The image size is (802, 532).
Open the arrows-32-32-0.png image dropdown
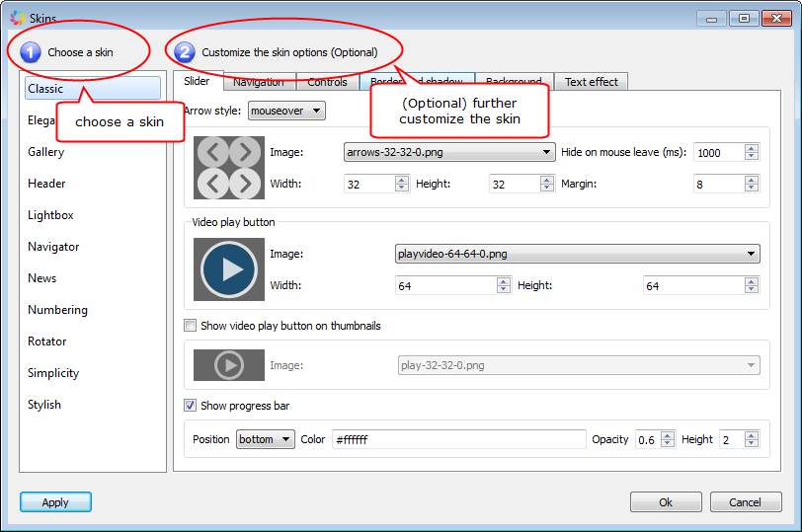[449, 152]
